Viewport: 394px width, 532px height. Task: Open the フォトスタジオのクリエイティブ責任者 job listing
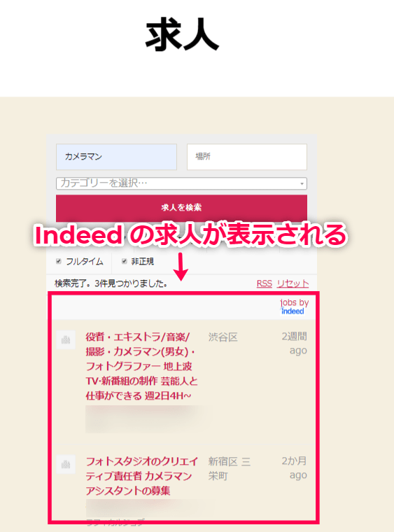pos(141,476)
